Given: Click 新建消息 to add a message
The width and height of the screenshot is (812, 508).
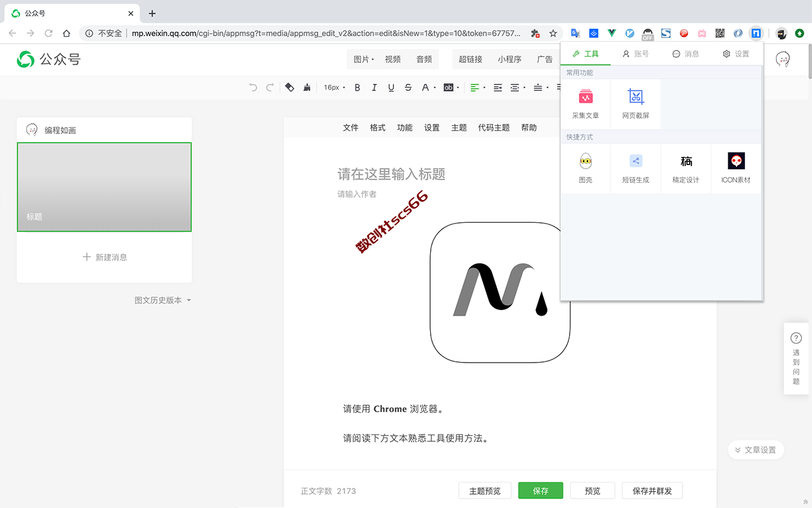Looking at the screenshot, I should click(x=105, y=257).
